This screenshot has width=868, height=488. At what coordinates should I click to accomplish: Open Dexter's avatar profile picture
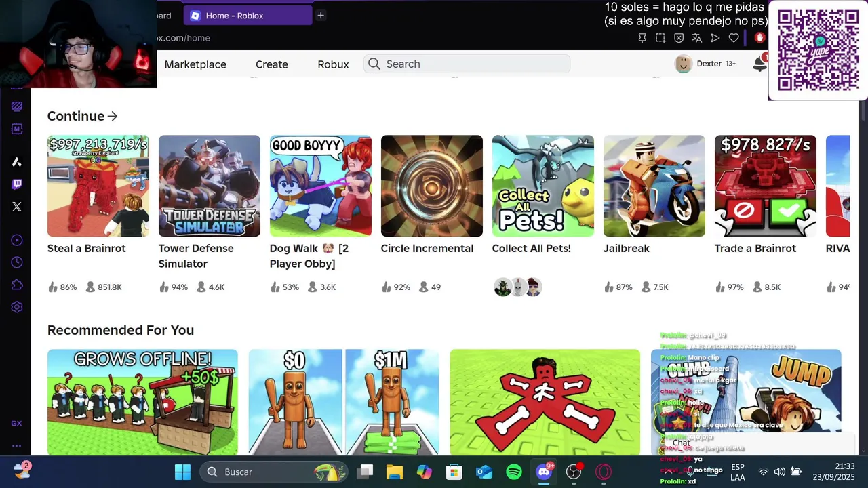click(x=684, y=64)
